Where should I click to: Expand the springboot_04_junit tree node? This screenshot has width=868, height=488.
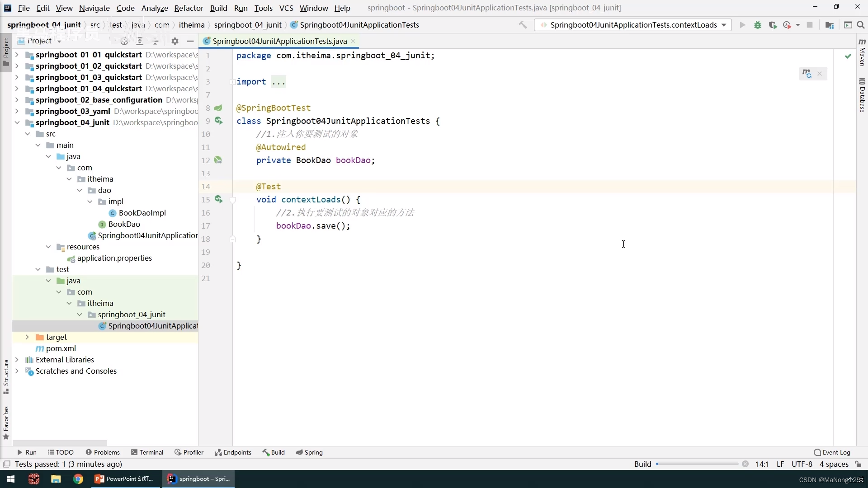point(17,122)
